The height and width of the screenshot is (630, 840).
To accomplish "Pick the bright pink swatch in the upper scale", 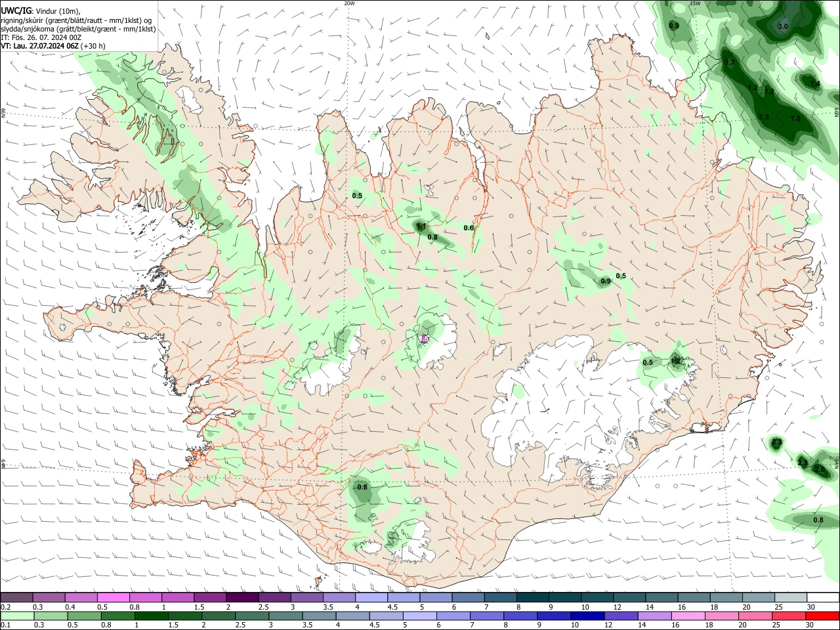I will coord(113,598).
